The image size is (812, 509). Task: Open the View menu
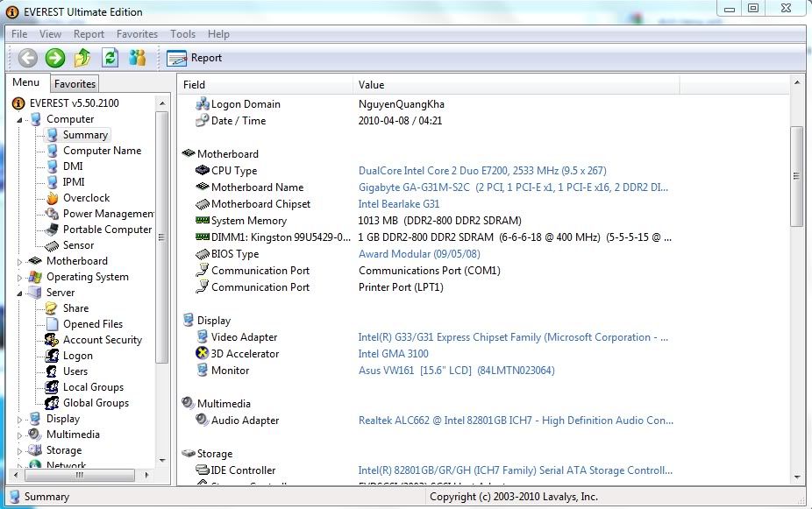50,34
